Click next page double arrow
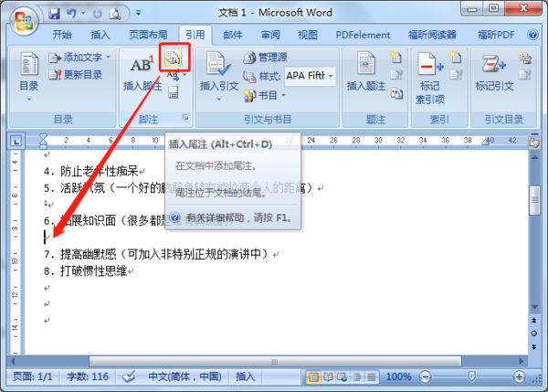 [534, 347]
